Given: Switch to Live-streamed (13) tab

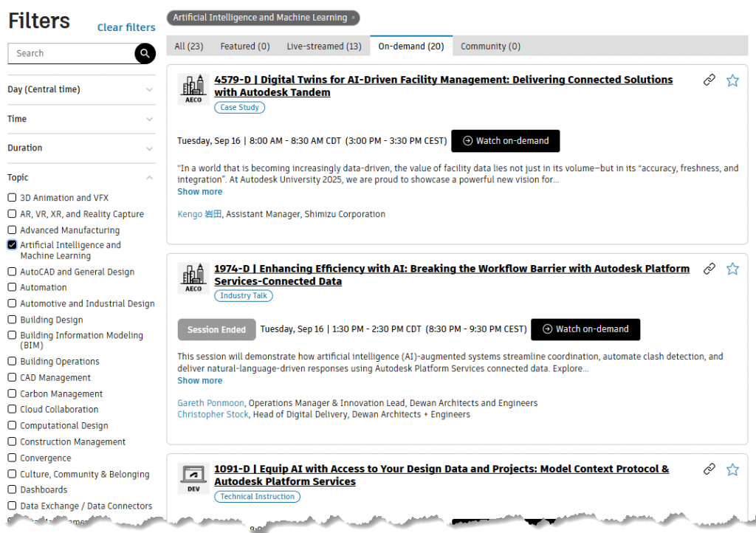Looking at the screenshot, I should [324, 47].
